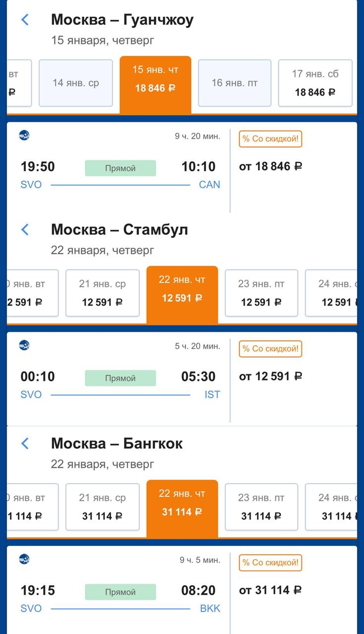Open discount badge on Istanbul flight
This screenshot has width=364, height=634.
(270, 349)
